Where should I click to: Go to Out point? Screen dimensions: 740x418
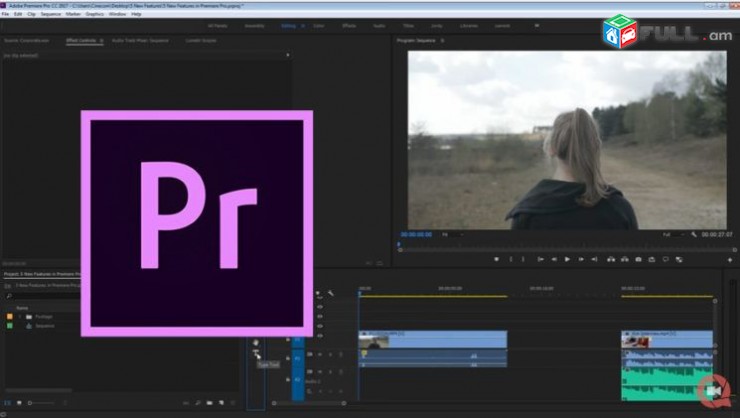pos(595,259)
